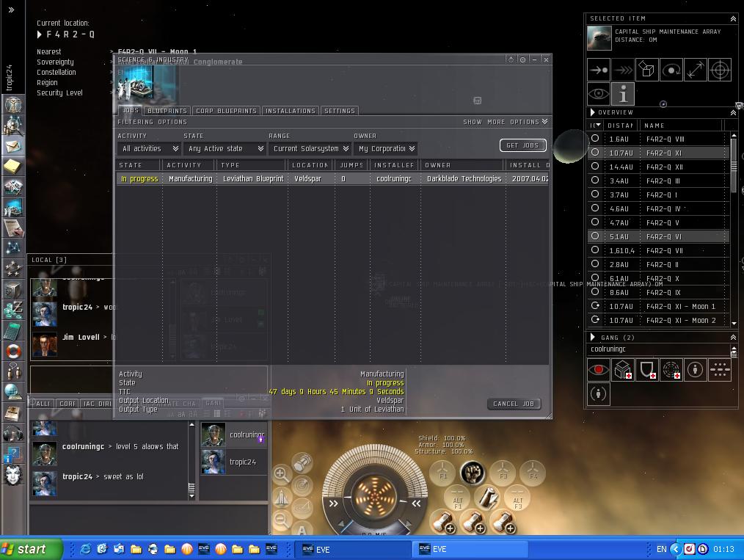This screenshot has height=560, width=744.
Task: Click the HUD zoom out magnifier
Action: [281, 520]
